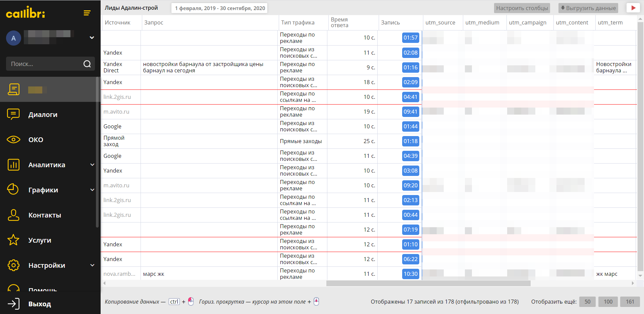Image resolution: width=644 pixels, height=314 pixels.
Task: Sort by the Тип трафика column header
Action: pyautogui.click(x=303, y=22)
